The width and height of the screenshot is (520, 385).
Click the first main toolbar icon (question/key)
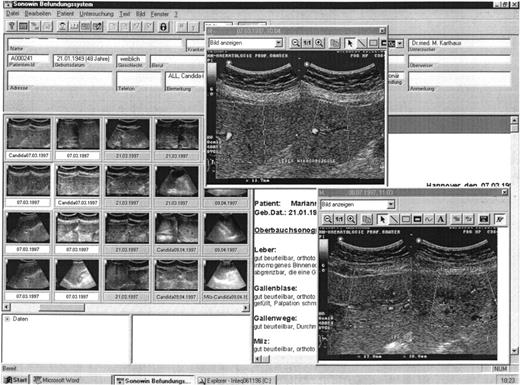[12, 26]
